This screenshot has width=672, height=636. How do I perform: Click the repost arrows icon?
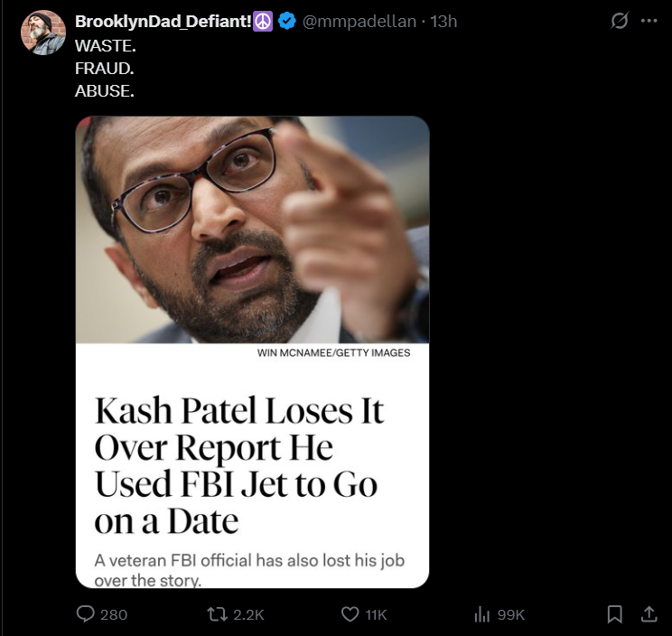click(x=217, y=614)
